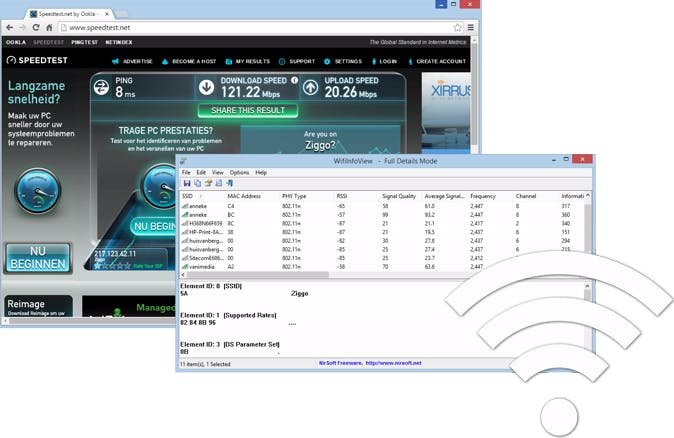The width and height of the screenshot is (674, 438).
Task: Select the HP-Print network row
Action: (x=383, y=232)
